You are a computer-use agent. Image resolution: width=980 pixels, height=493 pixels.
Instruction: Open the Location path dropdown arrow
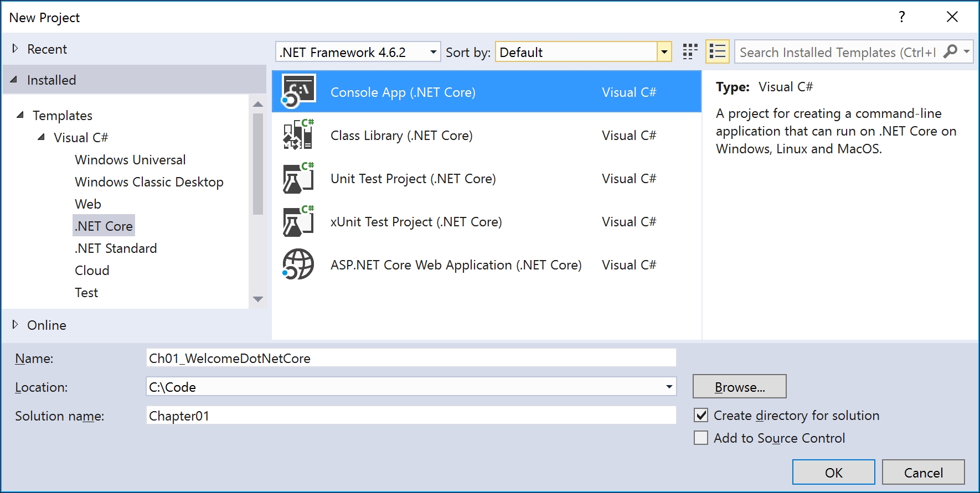[x=669, y=387]
